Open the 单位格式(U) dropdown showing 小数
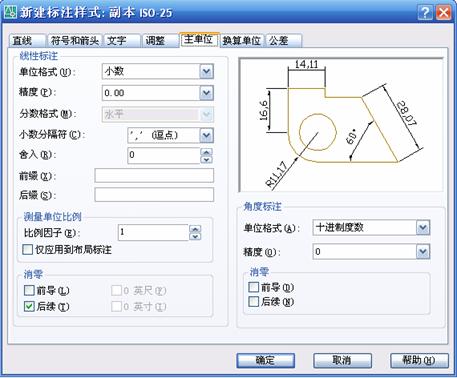Viewport: 457px width, 378px height. [206, 71]
